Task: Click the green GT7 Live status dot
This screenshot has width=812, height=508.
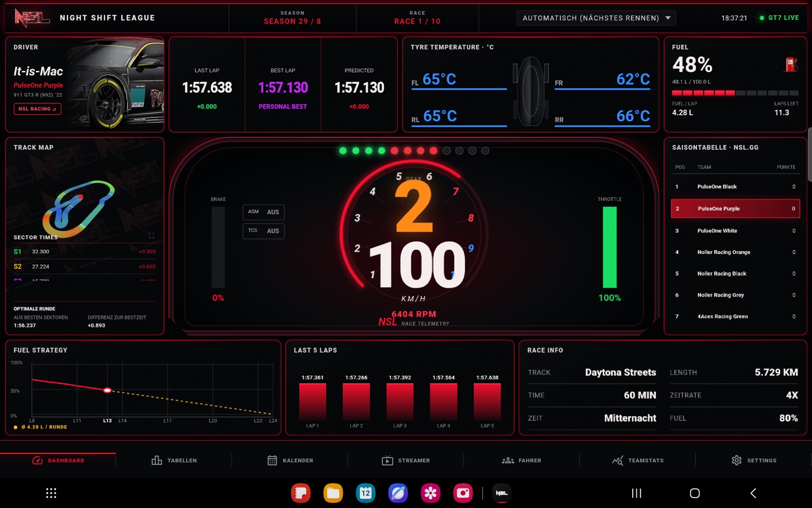Action: pyautogui.click(x=762, y=18)
